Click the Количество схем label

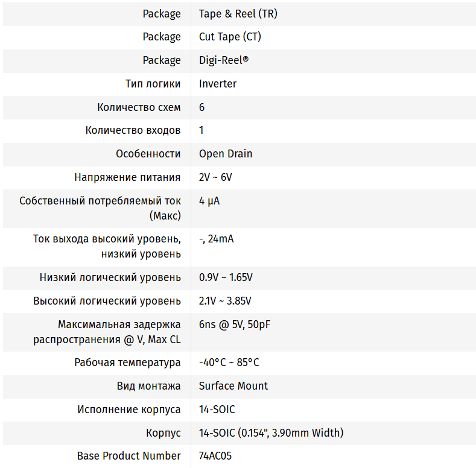pos(139,107)
